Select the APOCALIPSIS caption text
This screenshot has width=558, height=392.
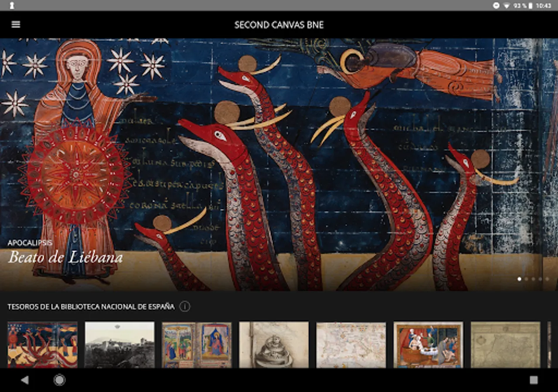click(x=30, y=243)
